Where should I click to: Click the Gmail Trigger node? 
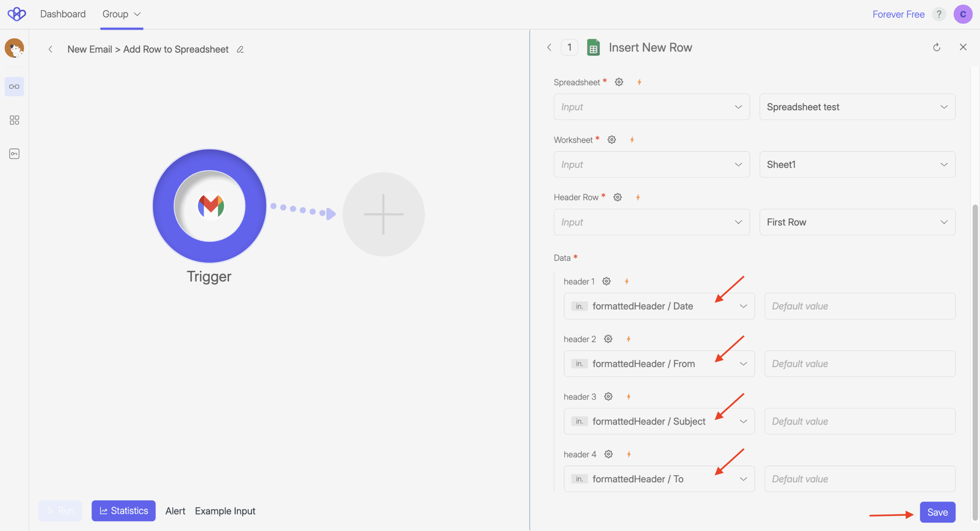pos(209,206)
